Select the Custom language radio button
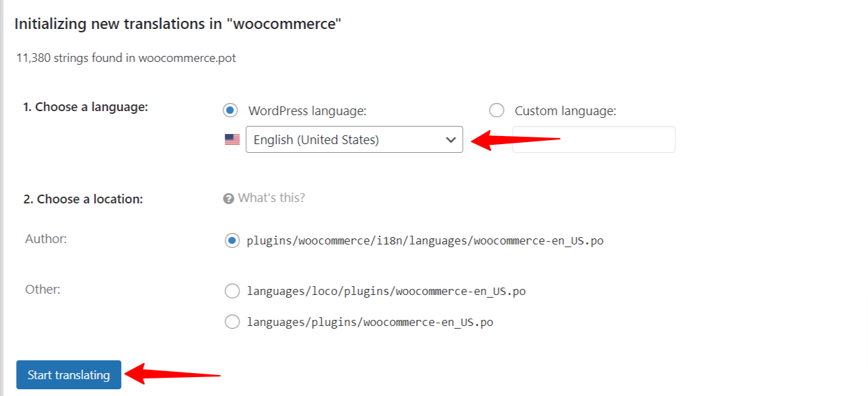Screen dimensions: 868x396 [497, 110]
